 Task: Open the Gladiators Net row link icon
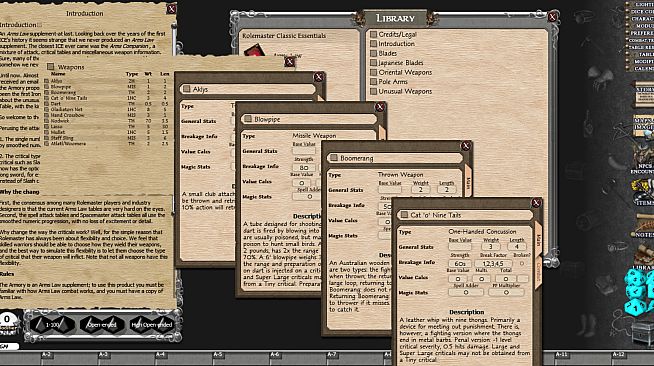point(47,110)
